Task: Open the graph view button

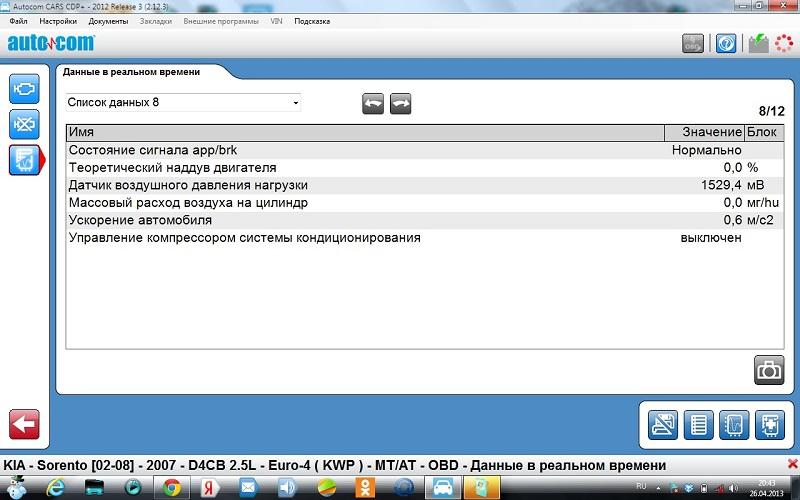Action: click(734, 424)
